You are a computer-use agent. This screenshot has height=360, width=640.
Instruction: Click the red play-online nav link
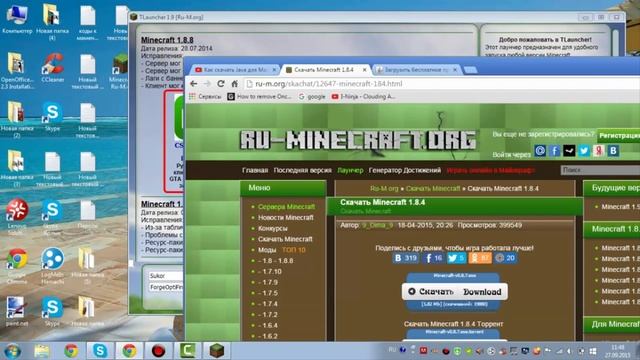click(x=491, y=170)
